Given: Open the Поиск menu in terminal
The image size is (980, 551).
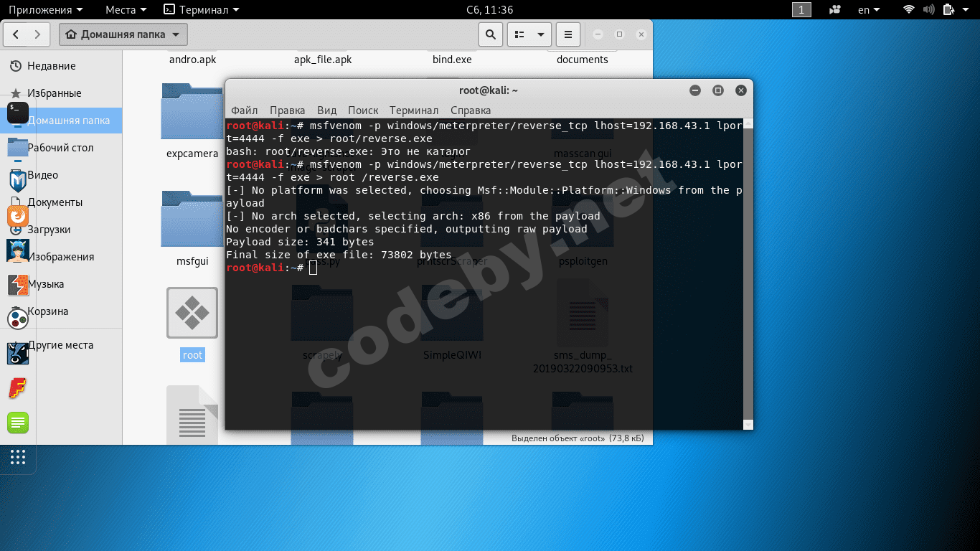Looking at the screenshot, I should [x=363, y=110].
